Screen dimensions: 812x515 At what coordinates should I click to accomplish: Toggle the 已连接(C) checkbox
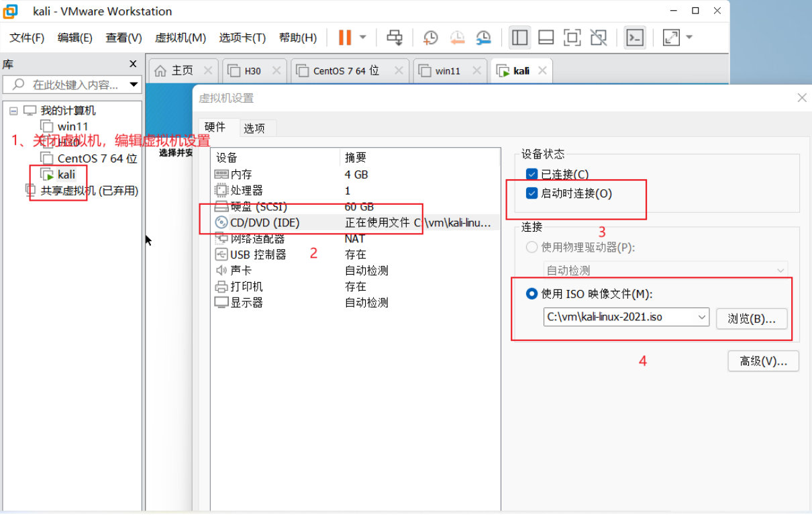point(532,175)
